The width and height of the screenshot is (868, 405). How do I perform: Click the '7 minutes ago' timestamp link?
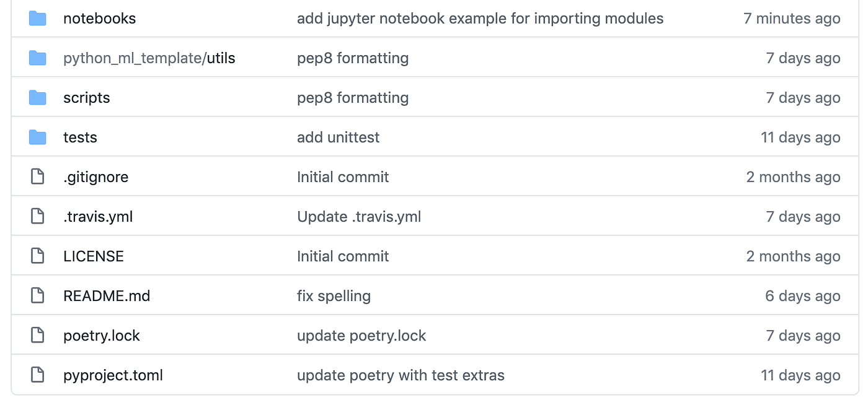point(792,18)
